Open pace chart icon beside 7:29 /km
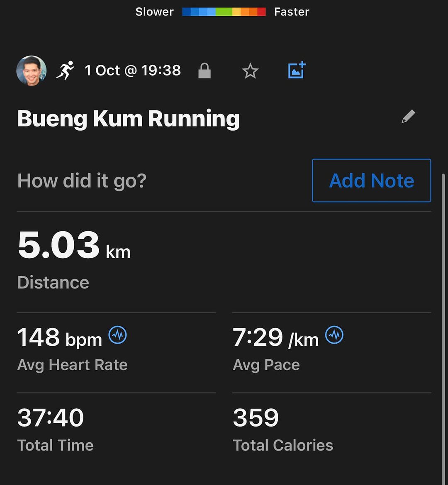 [x=334, y=335]
